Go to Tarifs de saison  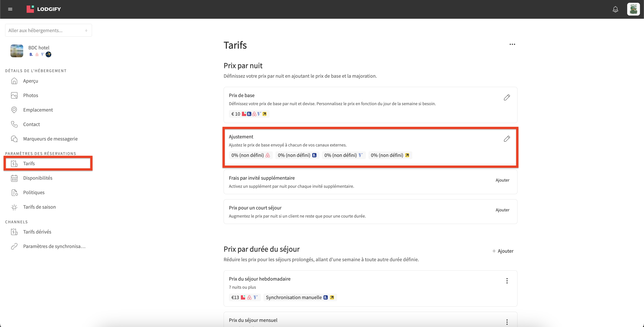(x=39, y=207)
